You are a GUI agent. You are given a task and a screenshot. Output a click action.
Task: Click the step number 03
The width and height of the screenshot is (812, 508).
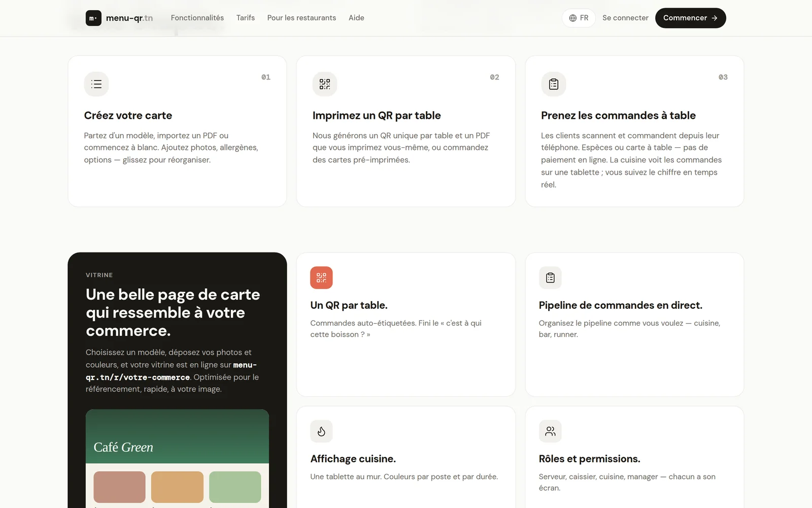pyautogui.click(x=723, y=77)
